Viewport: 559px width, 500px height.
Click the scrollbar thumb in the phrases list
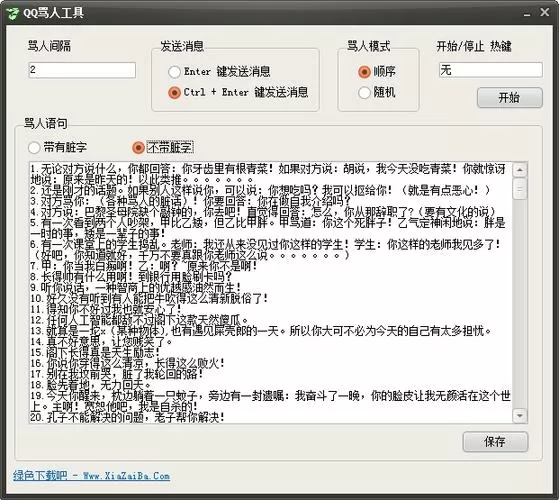(x=520, y=189)
